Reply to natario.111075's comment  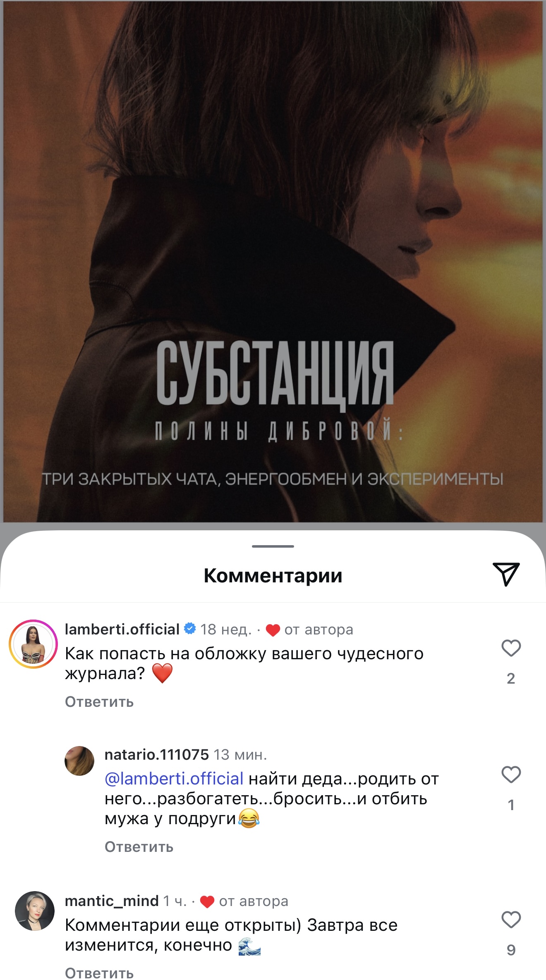[139, 847]
